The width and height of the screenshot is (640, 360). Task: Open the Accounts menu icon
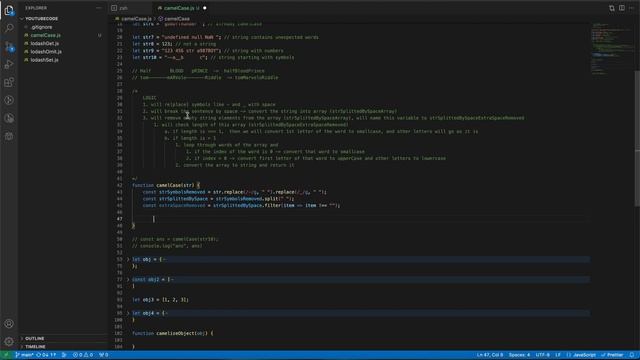[x=9, y=324]
